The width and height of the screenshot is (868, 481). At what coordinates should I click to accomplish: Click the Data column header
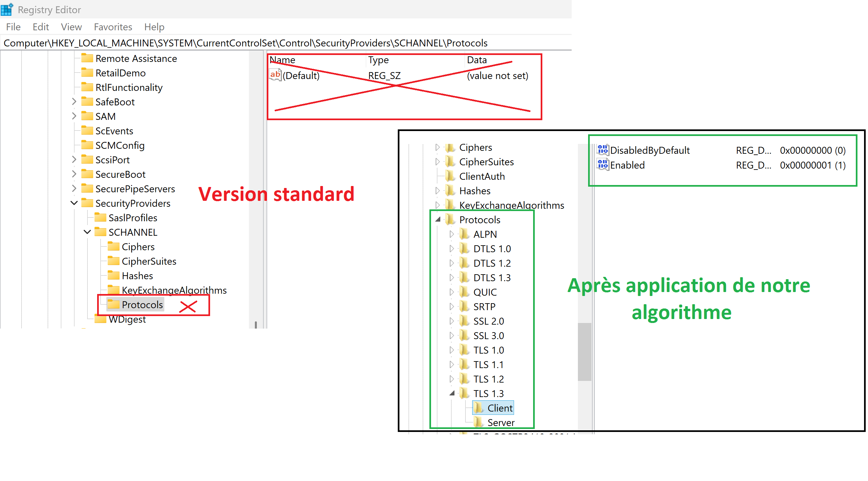coord(477,60)
